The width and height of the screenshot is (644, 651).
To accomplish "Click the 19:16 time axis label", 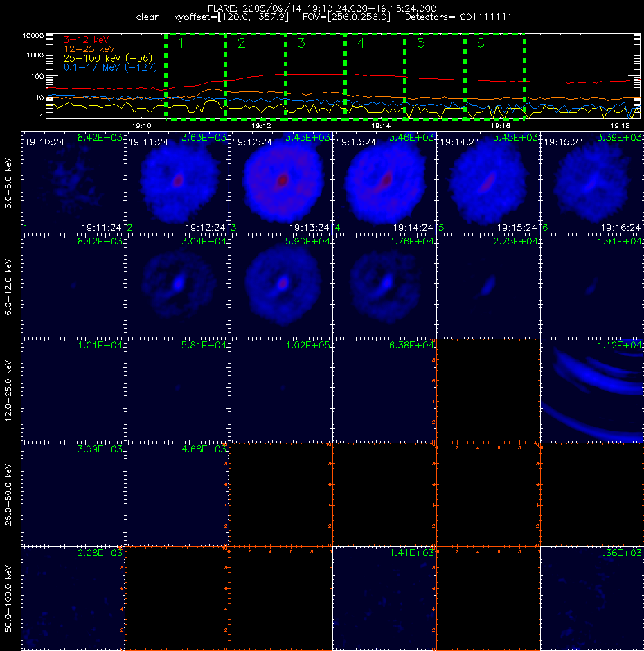I will pyautogui.click(x=501, y=126).
